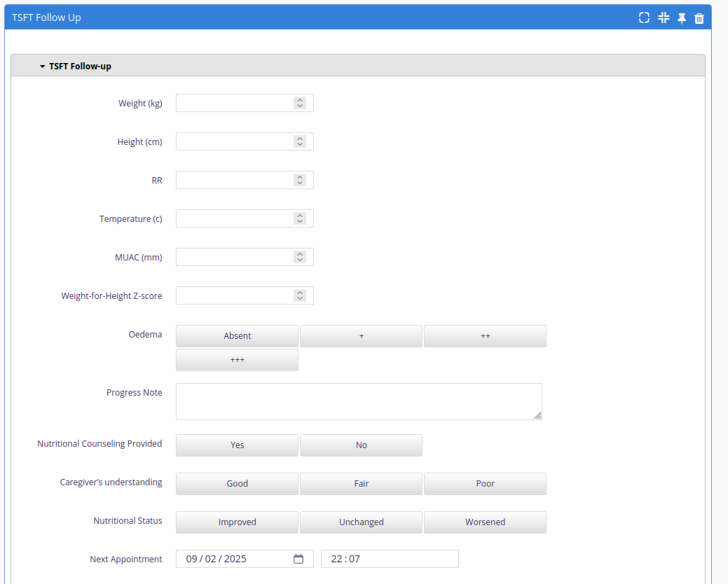Click the Weight (kg) input field
This screenshot has height=584, width=728.
click(245, 103)
